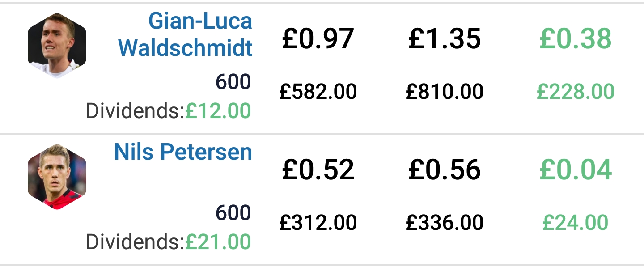Select Waldschmidt's £582.00 total cost
The width and height of the screenshot is (644, 267).
pyautogui.click(x=318, y=92)
